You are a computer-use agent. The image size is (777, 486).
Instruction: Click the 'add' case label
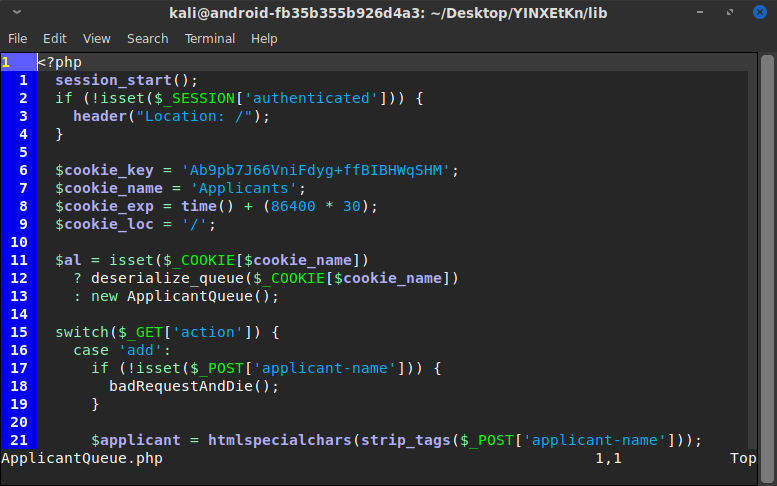point(133,350)
